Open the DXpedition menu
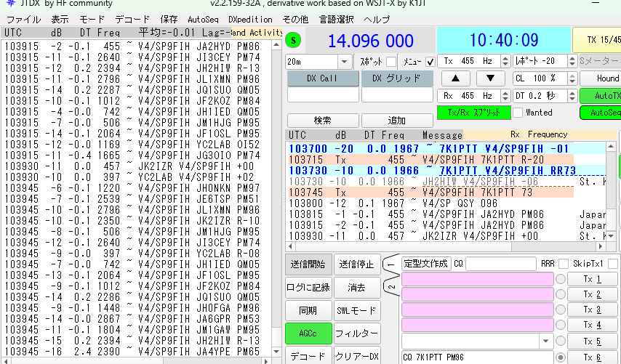This screenshot has width=621, height=364. coord(250,20)
